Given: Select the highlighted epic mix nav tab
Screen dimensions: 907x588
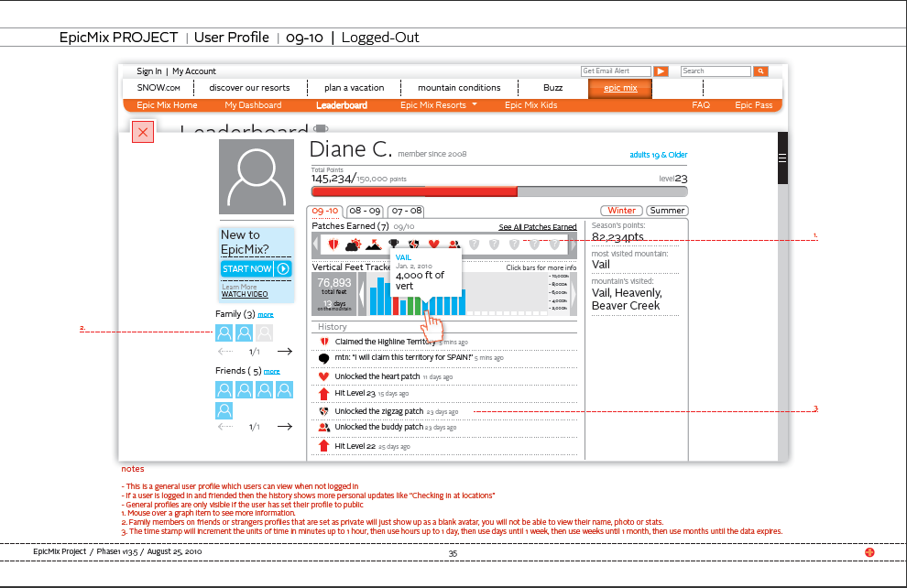Looking at the screenshot, I should (620, 88).
